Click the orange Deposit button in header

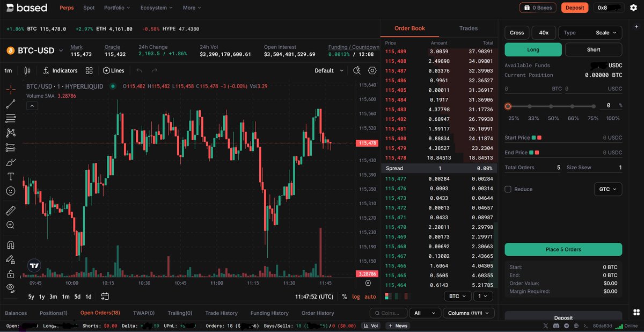tap(575, 8)
